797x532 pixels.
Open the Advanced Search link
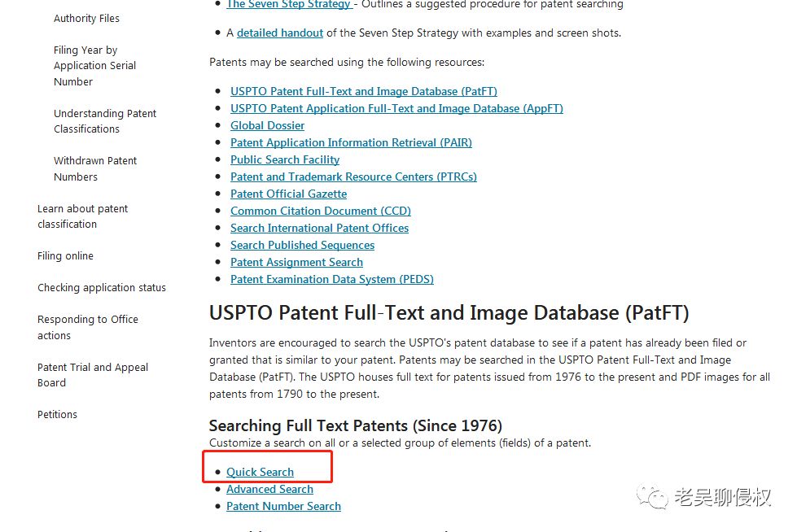269,489
